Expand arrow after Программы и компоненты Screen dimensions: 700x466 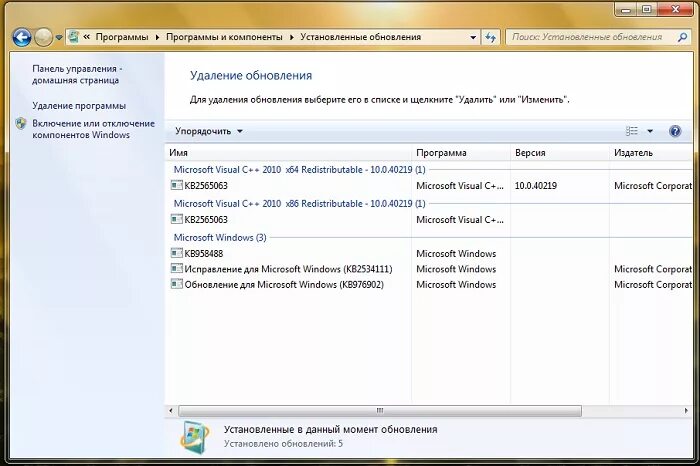tap(292, 37)
